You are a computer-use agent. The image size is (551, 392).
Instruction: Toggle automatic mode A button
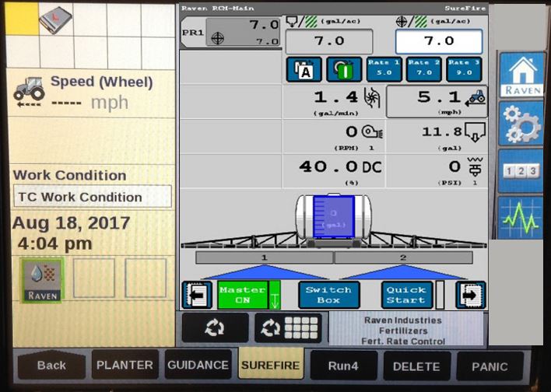304,69
